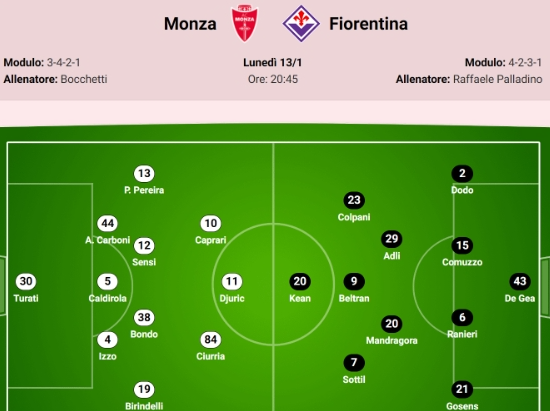Image resolution: width=550 pixels, height=411 pixels.
Task: Click Kean's number 20 marker
Action: [x=300, y=281]
